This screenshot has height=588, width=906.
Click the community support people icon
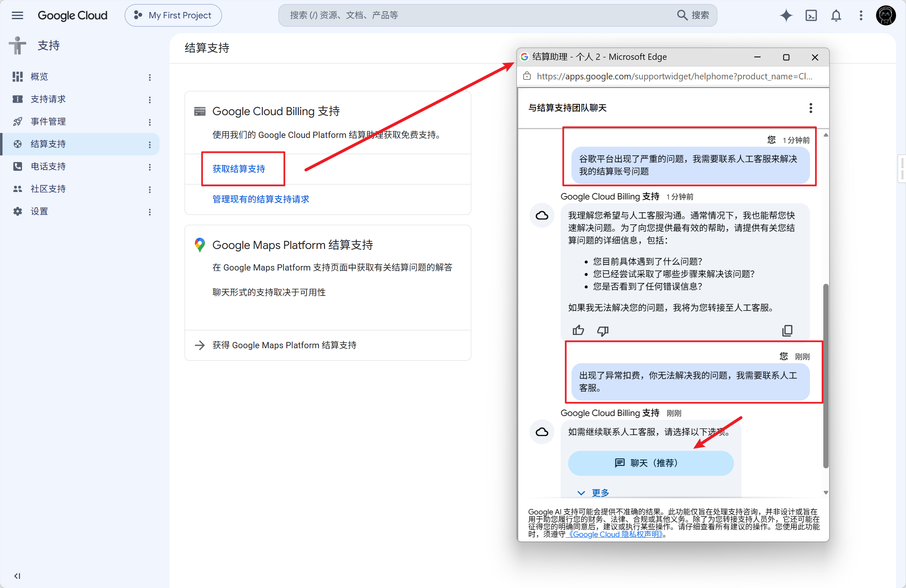(x=17, y=189)
